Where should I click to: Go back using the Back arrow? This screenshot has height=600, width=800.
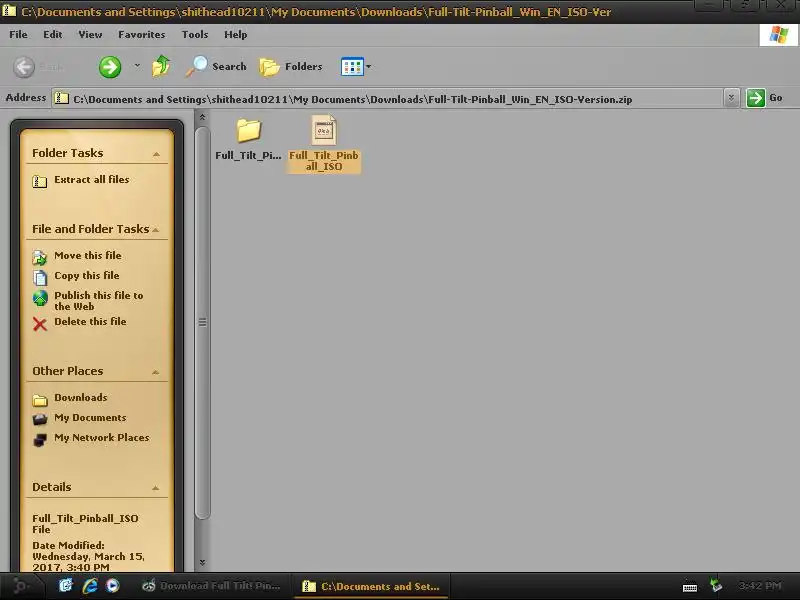click(24, 67)
